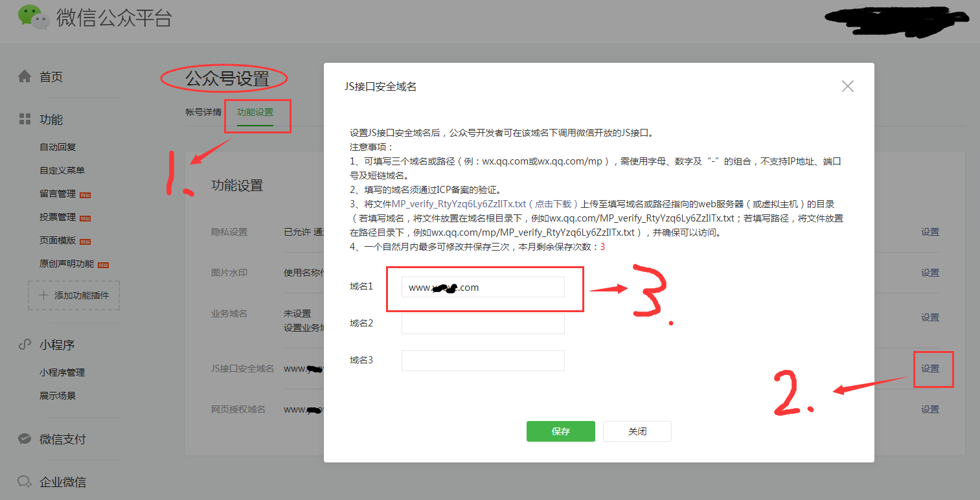980x500 pixels.
Task: Click 设置 link for 隐私设置 row
Action: (x=930, y=232)
